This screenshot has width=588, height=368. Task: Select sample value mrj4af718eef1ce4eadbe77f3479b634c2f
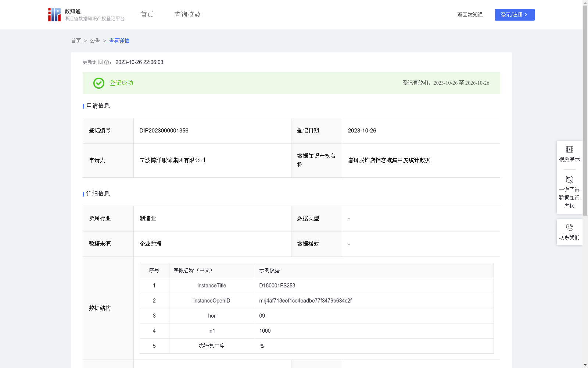(305, 301)
